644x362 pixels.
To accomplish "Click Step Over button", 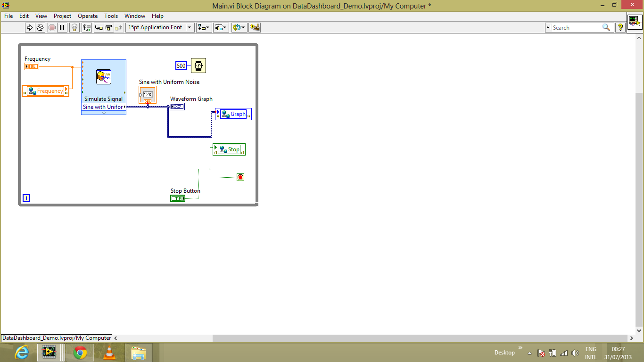I will click(x=109, y=27).
